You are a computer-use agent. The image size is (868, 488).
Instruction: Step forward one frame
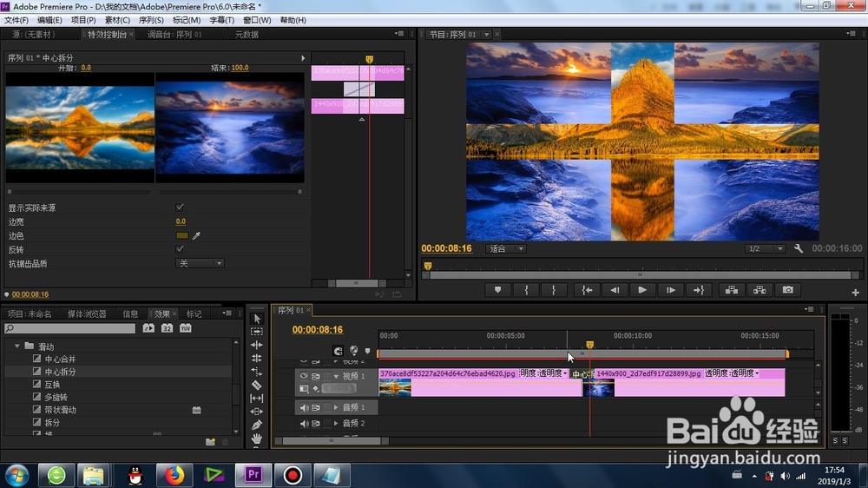(x=670, y=290)
